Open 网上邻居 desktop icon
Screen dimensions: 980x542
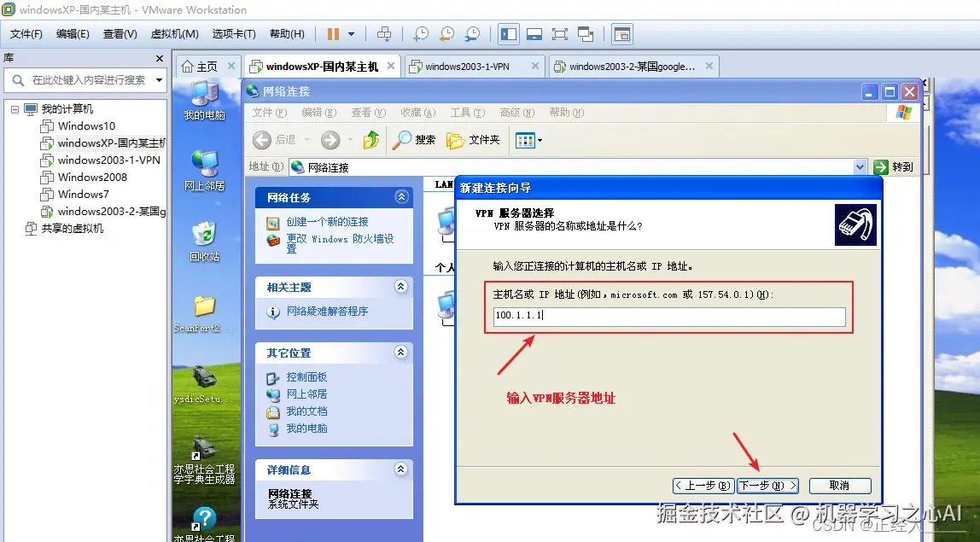pyautogui.click(x=204, y=171)
